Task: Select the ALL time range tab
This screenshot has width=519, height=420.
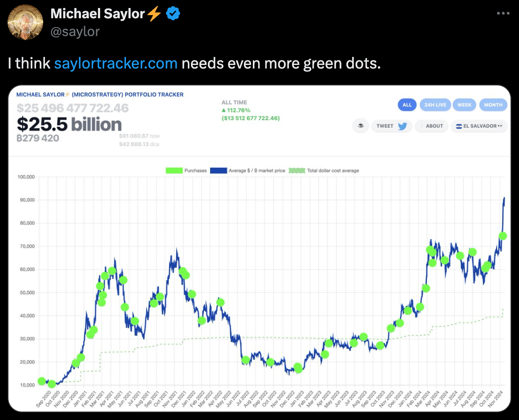Action: click(x=407, y=105)
